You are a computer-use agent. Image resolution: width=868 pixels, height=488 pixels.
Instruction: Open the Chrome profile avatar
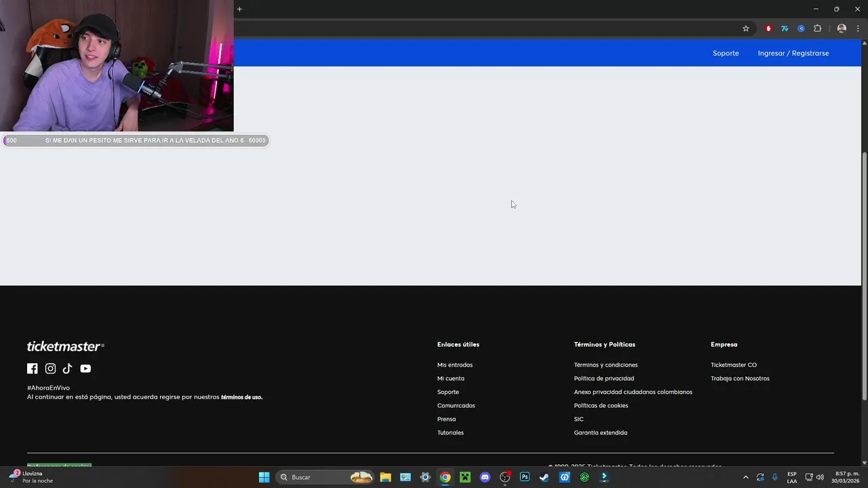842,28
